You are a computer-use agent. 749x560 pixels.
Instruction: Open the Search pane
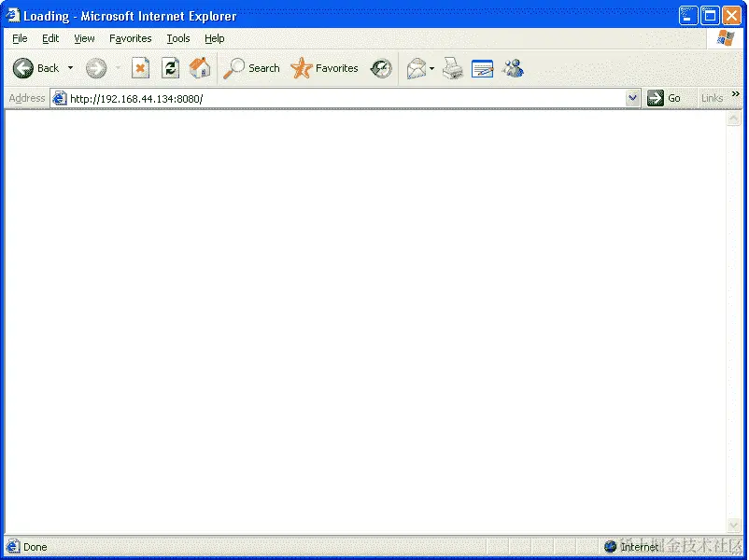[x=251, y=68]
